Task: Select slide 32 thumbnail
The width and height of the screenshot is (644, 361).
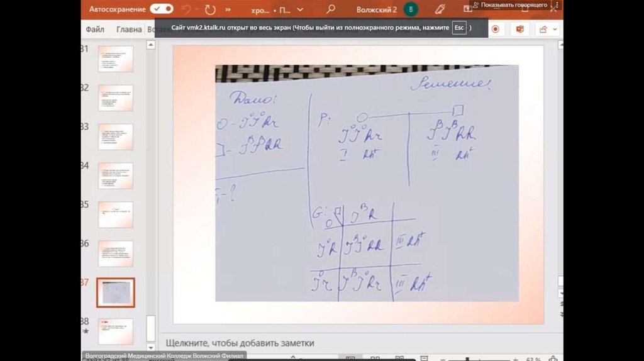Action: tap(116, 97)
